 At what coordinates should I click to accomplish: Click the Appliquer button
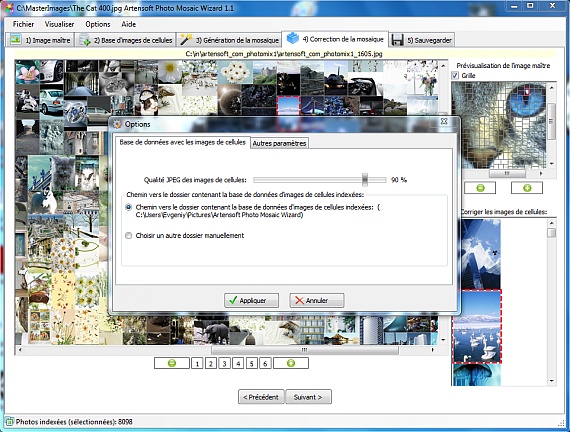click(252, 300)
